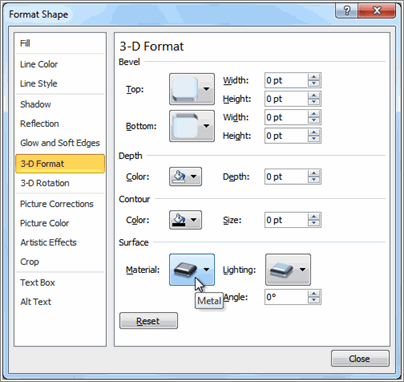Open the Lighting preset dropdown
This screenshot has width=404, height=382.
(x=288, y=270)
